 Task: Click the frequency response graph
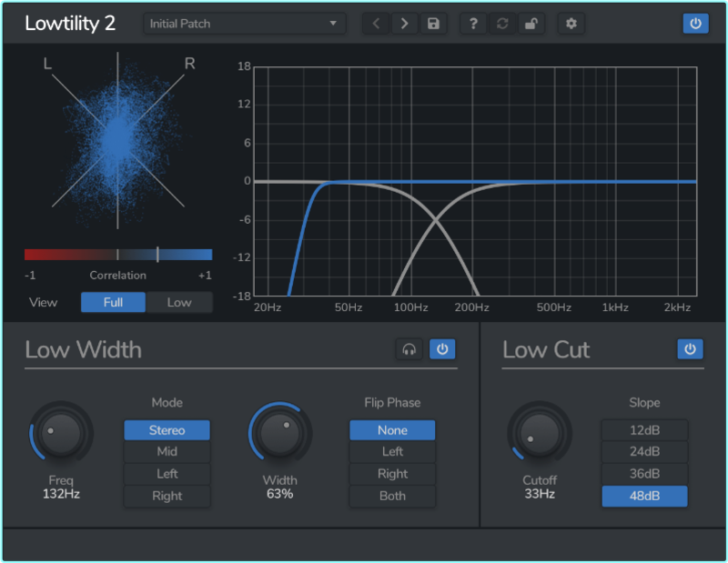click(475, 181)
